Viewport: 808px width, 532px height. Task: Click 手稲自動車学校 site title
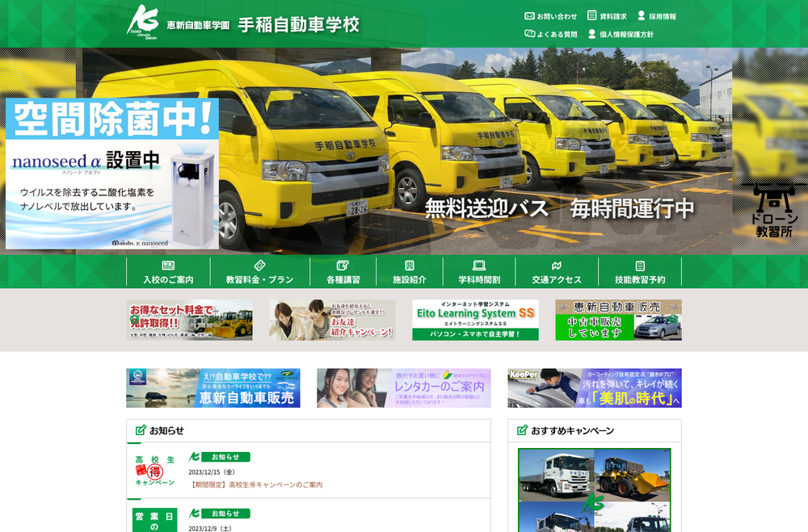pyautogui.click(x=298, y=24)
